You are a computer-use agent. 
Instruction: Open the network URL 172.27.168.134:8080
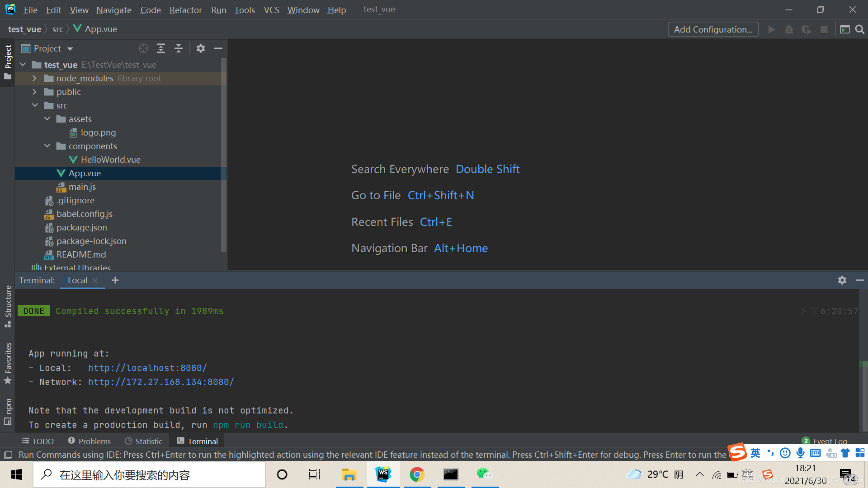coord(161,382)
